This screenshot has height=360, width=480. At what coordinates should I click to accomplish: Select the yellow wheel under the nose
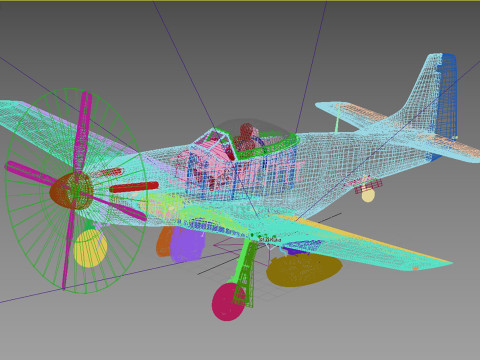pos(90,248)
